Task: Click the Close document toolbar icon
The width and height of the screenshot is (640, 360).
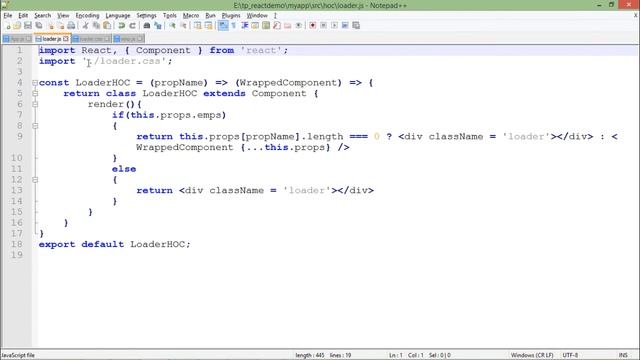Action: (50, 26)
